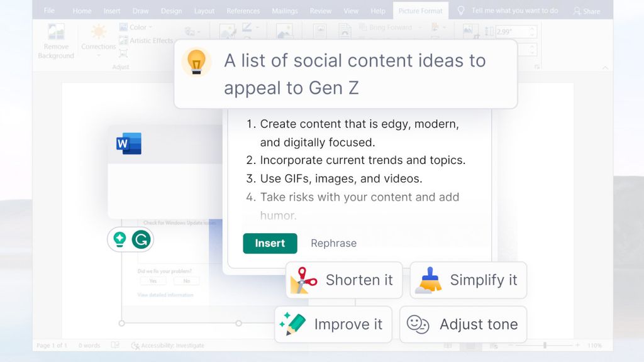The width and height of the screenshot is (644, 362).
Task: Click the green Grammarly icon
Action: click(143, 239)
